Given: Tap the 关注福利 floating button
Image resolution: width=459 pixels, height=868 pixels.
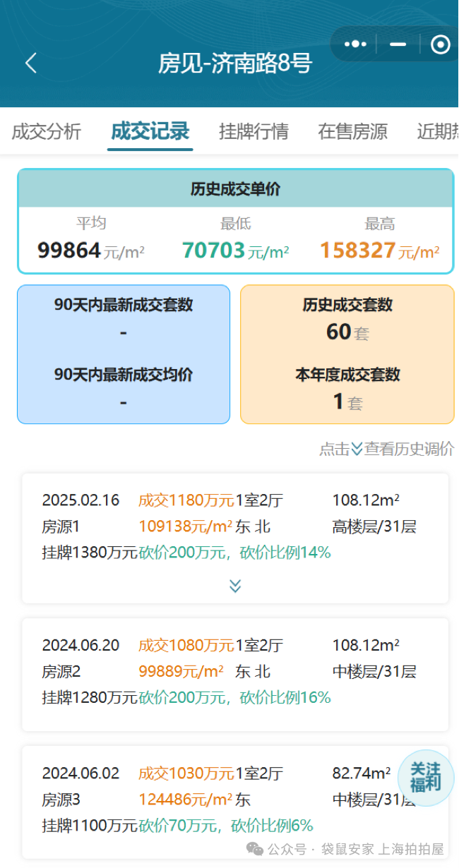Looking at the screenshot, I should (426, 777).
